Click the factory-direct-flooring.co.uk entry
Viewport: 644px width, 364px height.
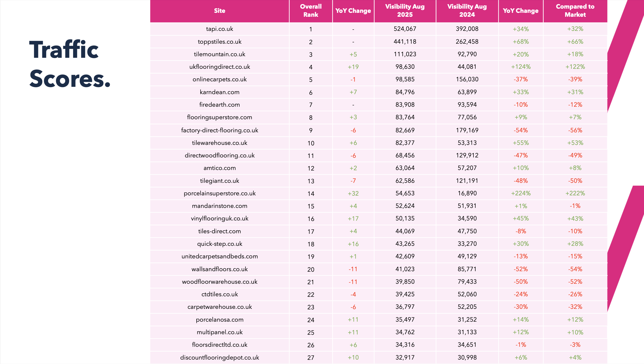(x=219, y=130)
